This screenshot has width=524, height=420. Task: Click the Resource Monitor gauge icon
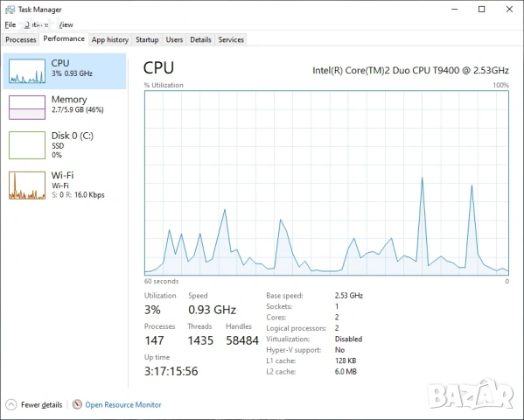pos(77,404)
